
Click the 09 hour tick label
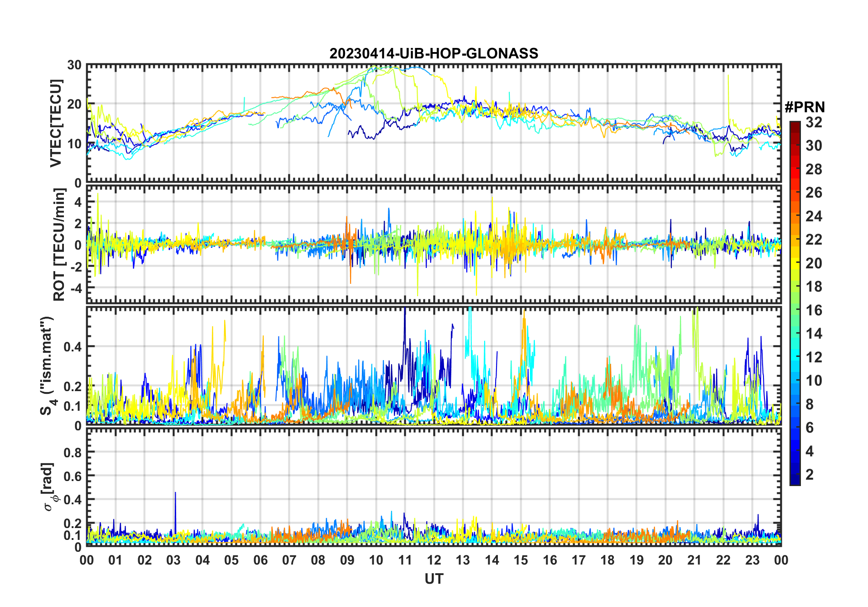pyautogui.click(x=347, y=560)
